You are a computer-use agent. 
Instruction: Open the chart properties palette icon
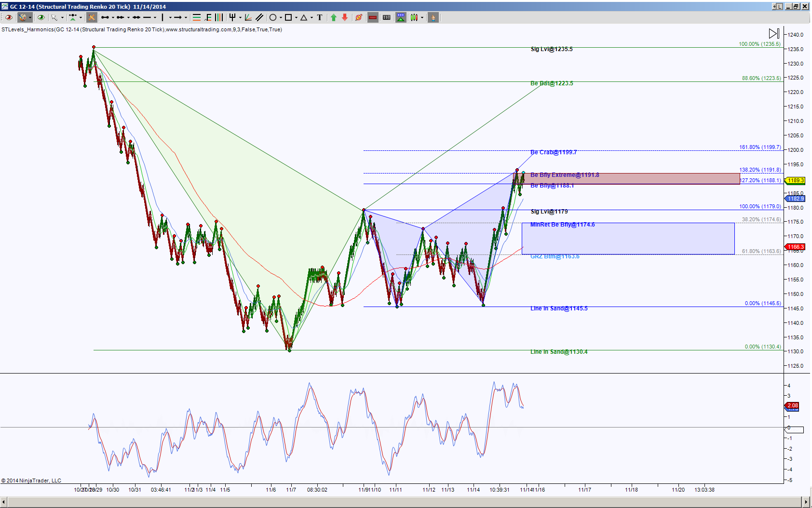(22, 17)
